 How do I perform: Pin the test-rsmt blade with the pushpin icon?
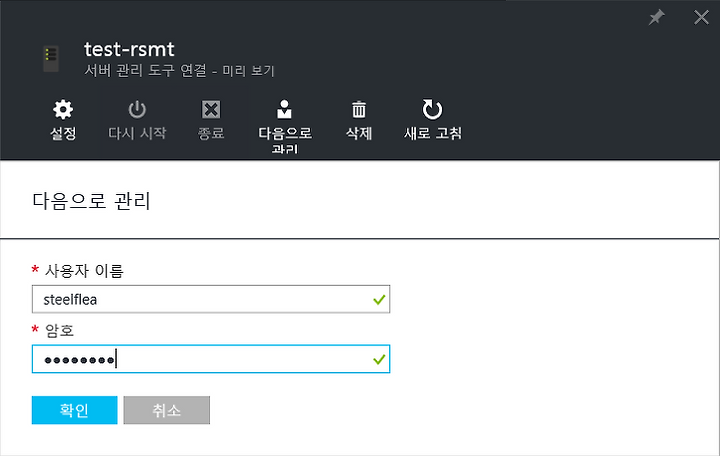[x=657, y=17]
